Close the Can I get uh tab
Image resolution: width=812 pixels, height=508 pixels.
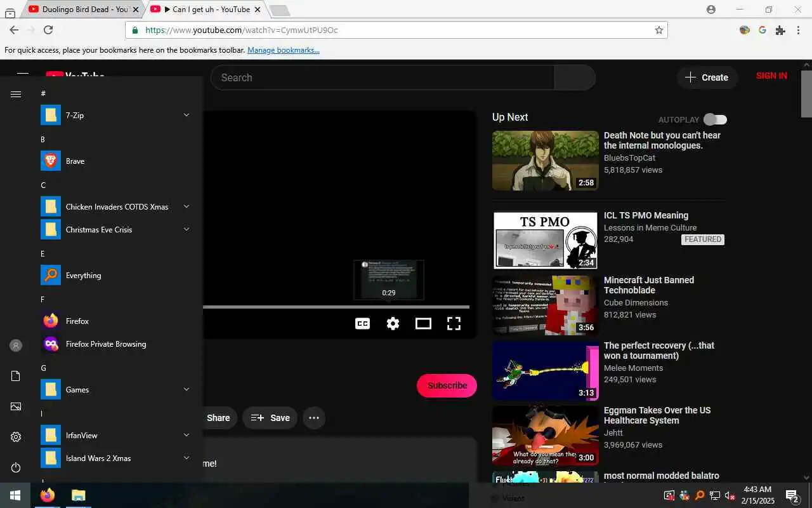258,10
